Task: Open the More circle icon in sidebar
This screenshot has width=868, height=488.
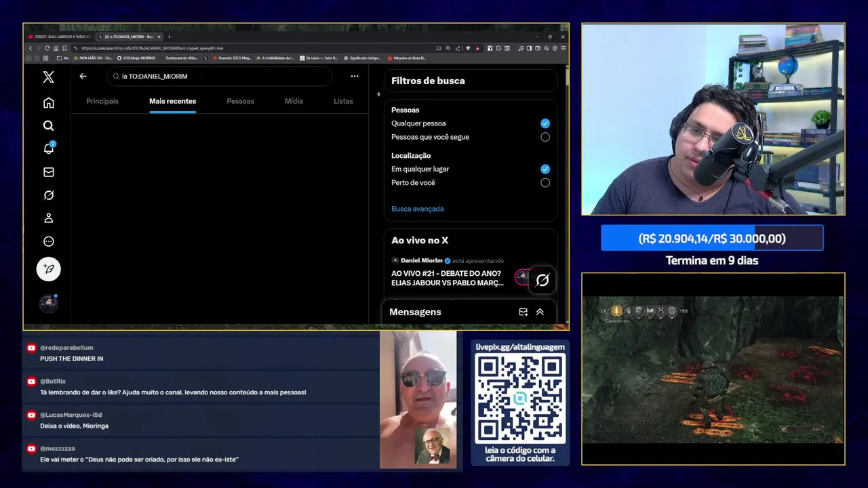Action: point(48,241)
